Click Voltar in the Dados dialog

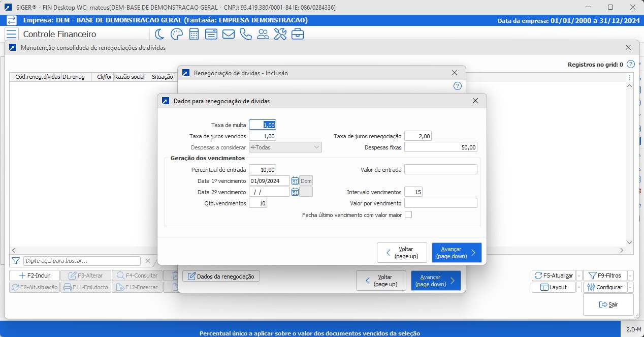402,253
